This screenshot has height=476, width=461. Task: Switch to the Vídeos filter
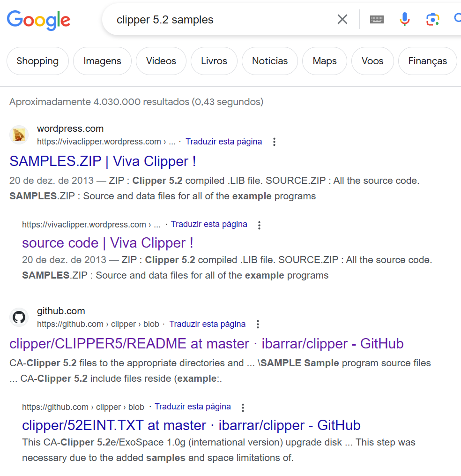(x=161, y=61)
